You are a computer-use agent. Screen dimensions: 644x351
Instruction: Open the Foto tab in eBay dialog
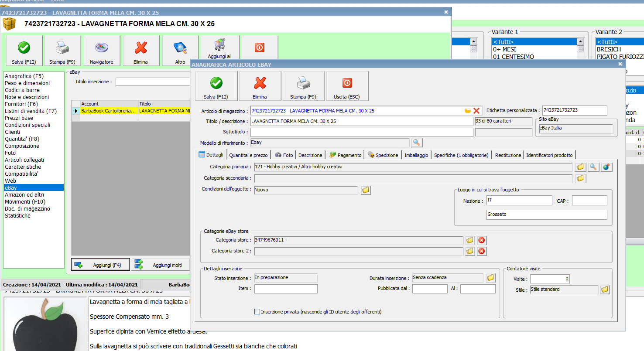tap(284, 155)
